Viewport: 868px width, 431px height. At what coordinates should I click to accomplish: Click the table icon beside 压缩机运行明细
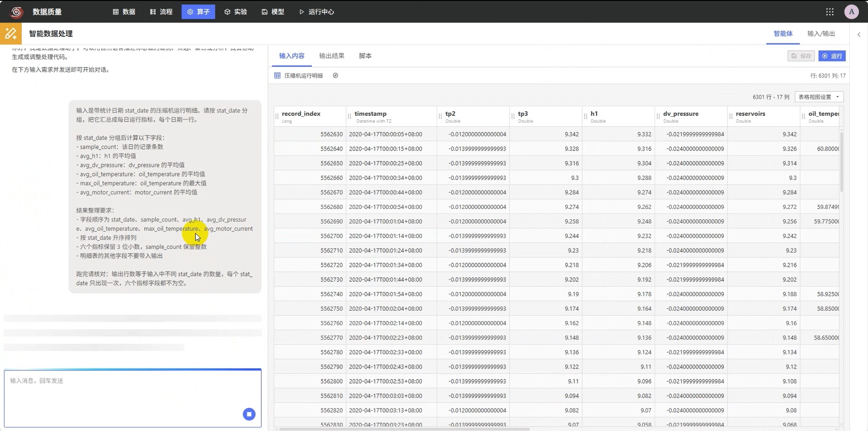coord(277,76)
